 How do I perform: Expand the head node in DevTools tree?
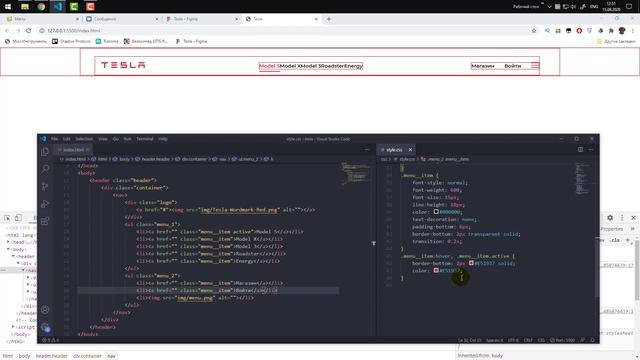8,242
